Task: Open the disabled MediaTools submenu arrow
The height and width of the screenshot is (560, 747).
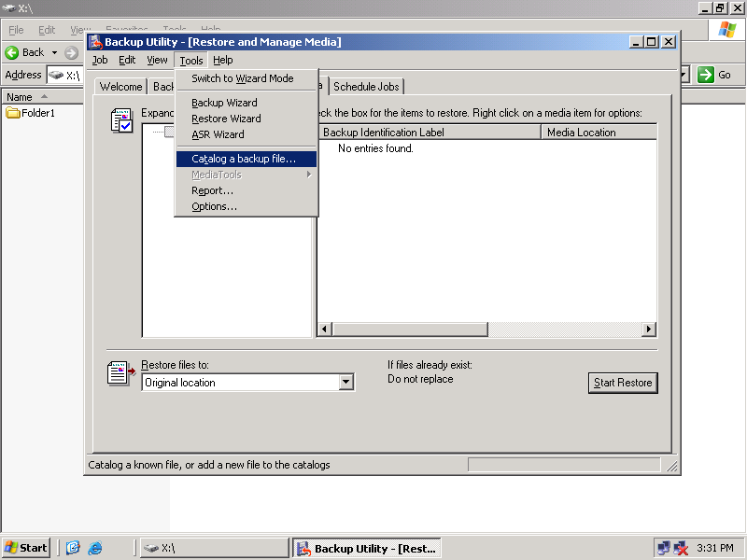Action: 309,175
